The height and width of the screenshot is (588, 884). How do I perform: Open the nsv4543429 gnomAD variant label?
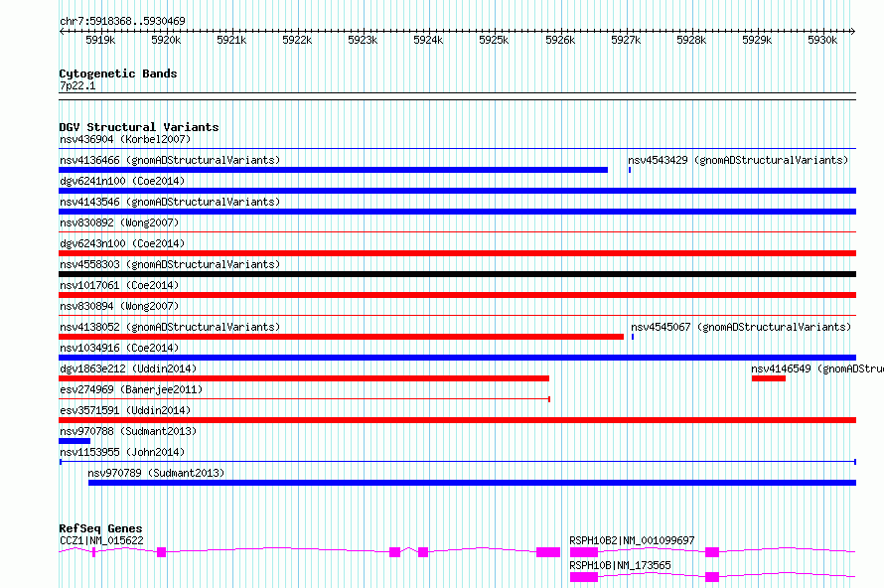pos(738,160)
